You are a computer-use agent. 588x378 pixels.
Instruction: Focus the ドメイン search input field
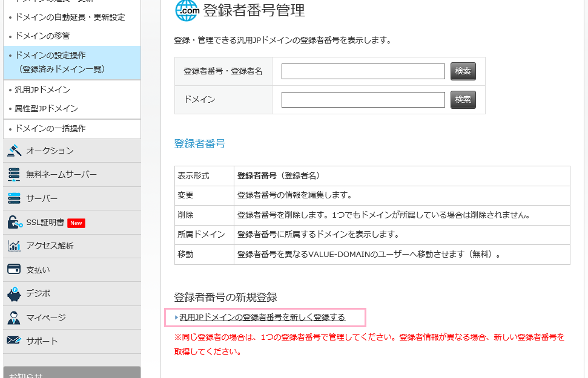[363, 100]
